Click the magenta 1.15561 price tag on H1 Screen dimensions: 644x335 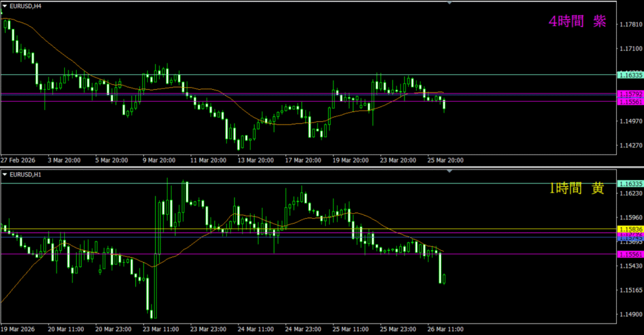(x=630, y=254)
